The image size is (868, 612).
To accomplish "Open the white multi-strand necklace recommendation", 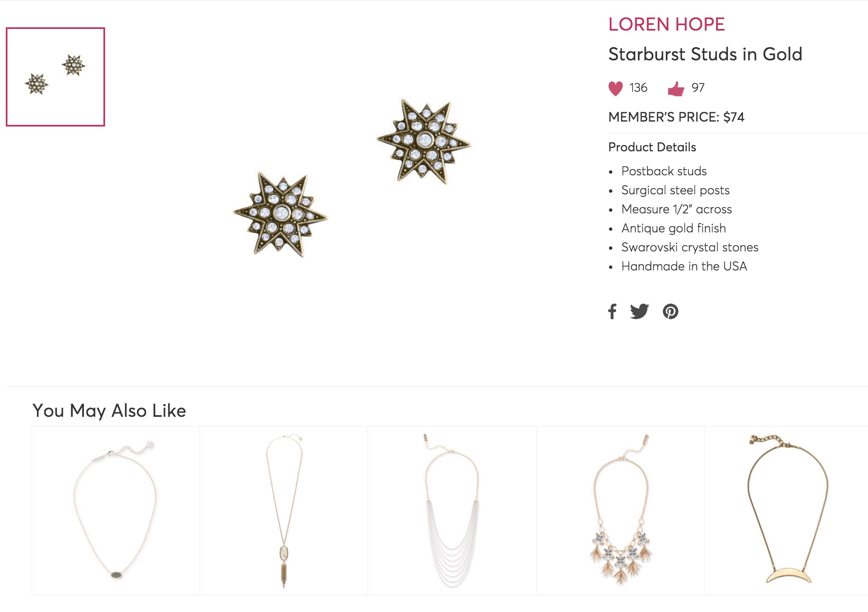I will (452, 511).
